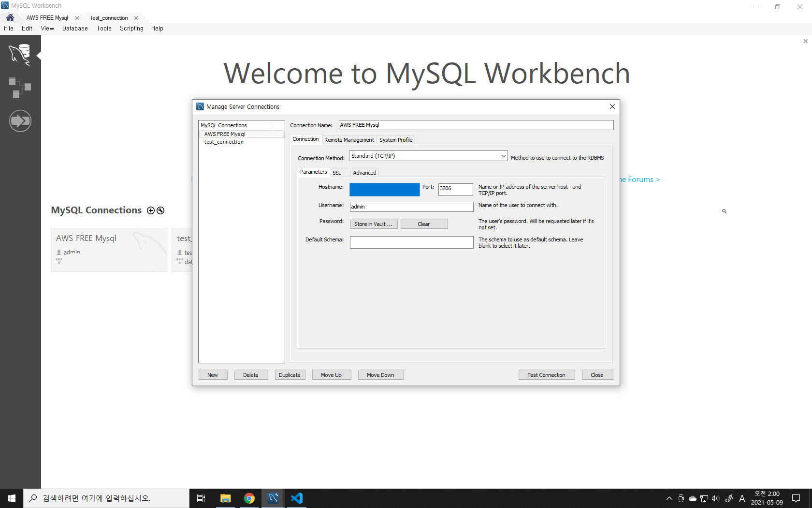Screen dimensions: 812x508
Task: Click the Default Schema input field
Action: 411,242
